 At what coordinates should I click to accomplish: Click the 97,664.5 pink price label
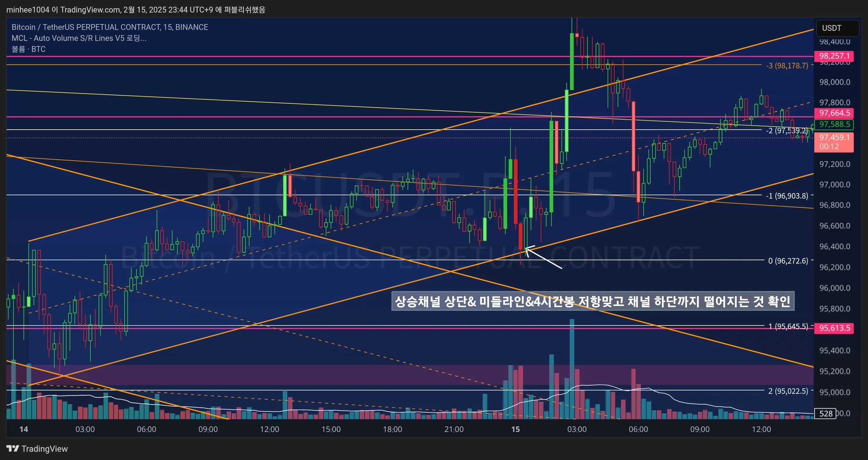834,113
